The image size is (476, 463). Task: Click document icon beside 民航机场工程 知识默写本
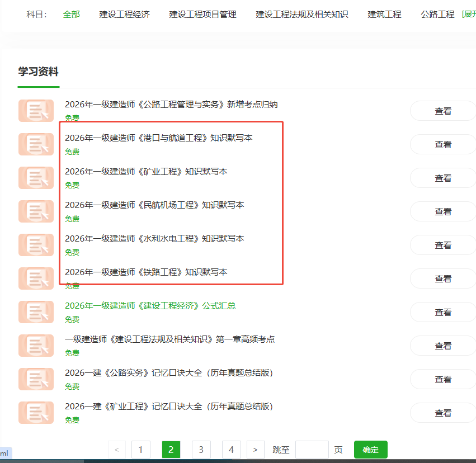click(36, 211)
